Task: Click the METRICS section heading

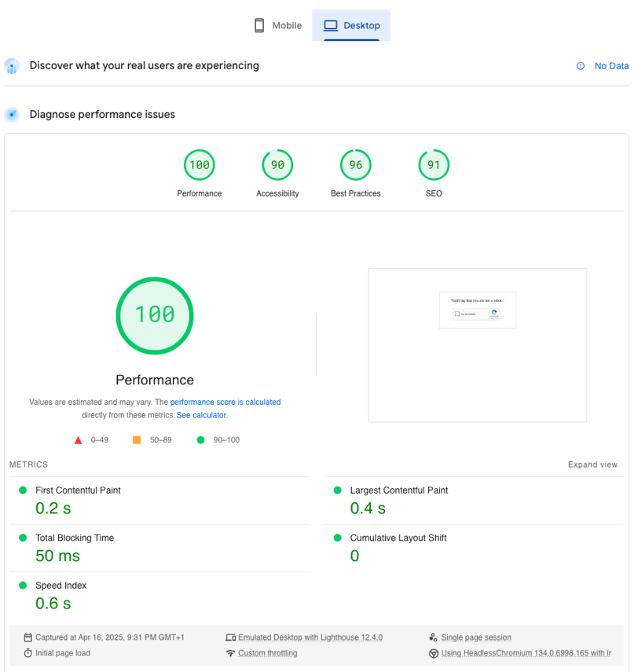Action: [29, 465]
